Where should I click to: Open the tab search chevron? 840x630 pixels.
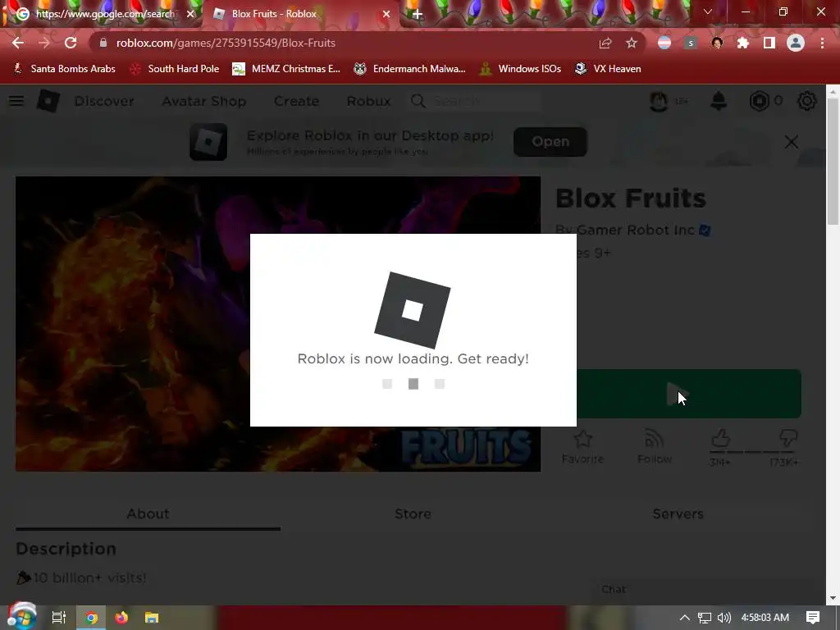(x=708, y=11)
